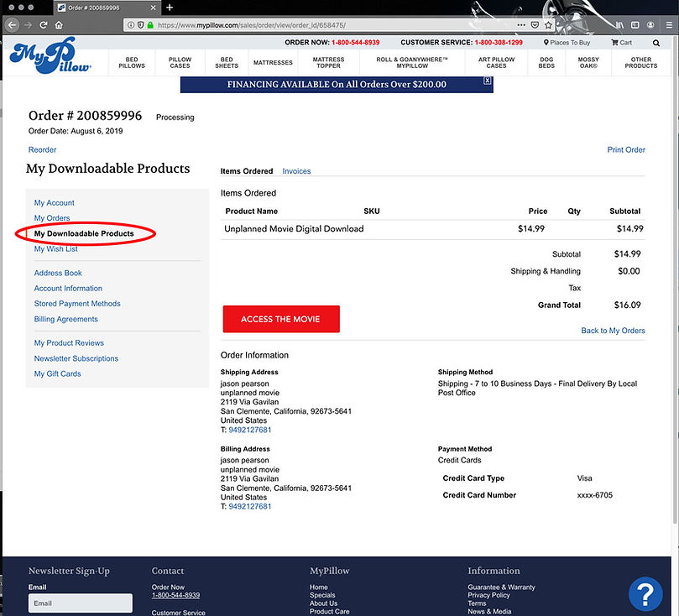
Task: Open a new browser tab
Action: [170, 8]
